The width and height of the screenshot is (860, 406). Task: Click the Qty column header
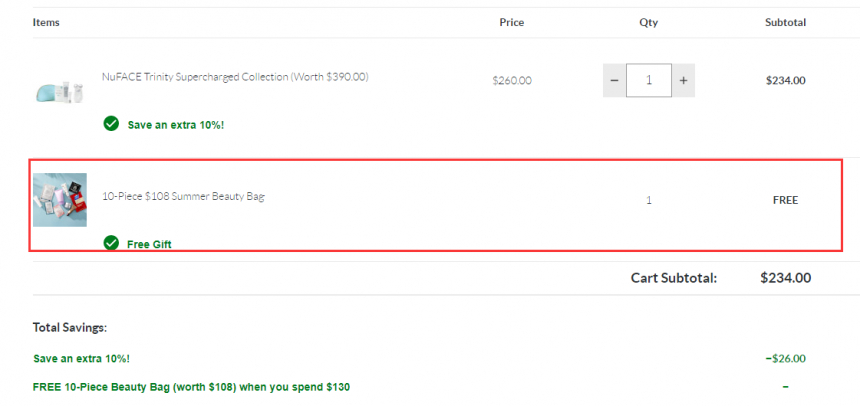648,22
